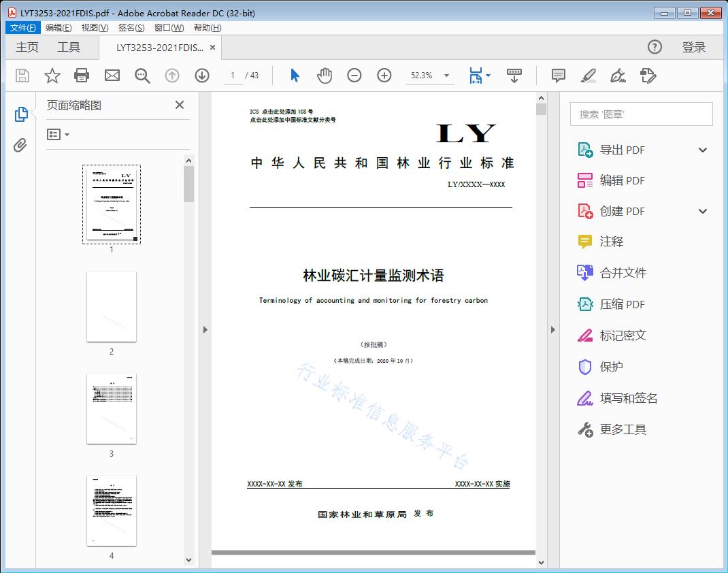
Task: Select the highlight text pen tool
Action: click(x=588, y=76)
